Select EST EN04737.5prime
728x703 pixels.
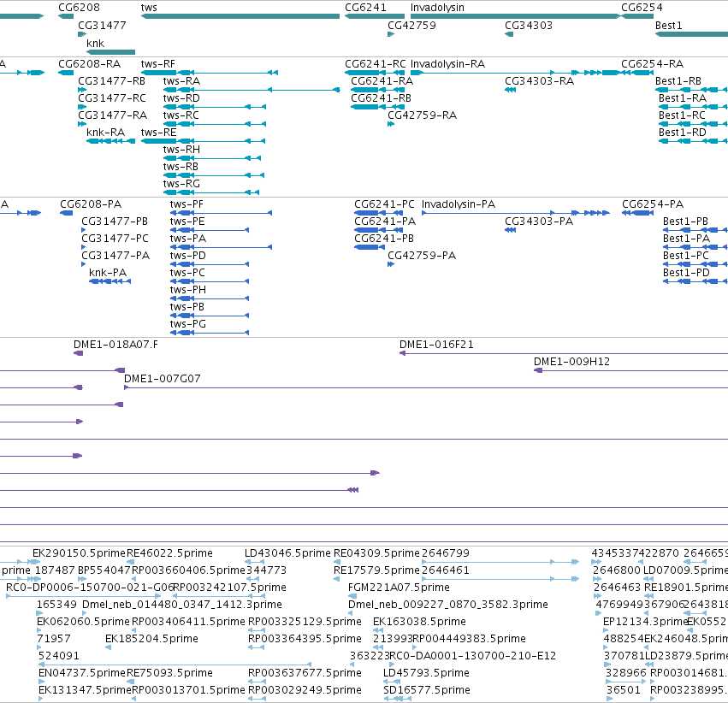coord(41,682)
